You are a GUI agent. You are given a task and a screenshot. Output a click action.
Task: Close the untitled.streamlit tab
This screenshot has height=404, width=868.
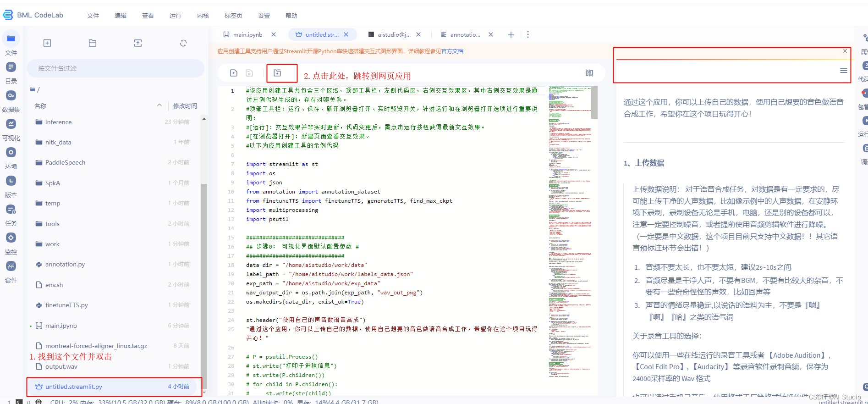(346, 34)
